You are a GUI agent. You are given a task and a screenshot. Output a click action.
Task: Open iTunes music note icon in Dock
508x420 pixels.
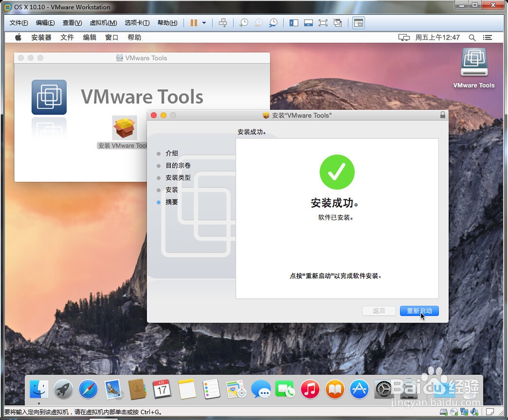pyautogui.click(x=310, y=389)
